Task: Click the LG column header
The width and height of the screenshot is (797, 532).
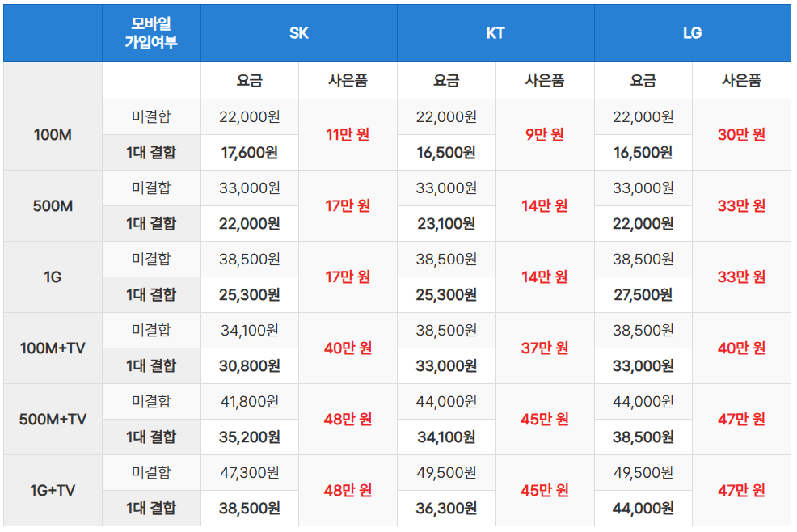Action: [692, 33]
